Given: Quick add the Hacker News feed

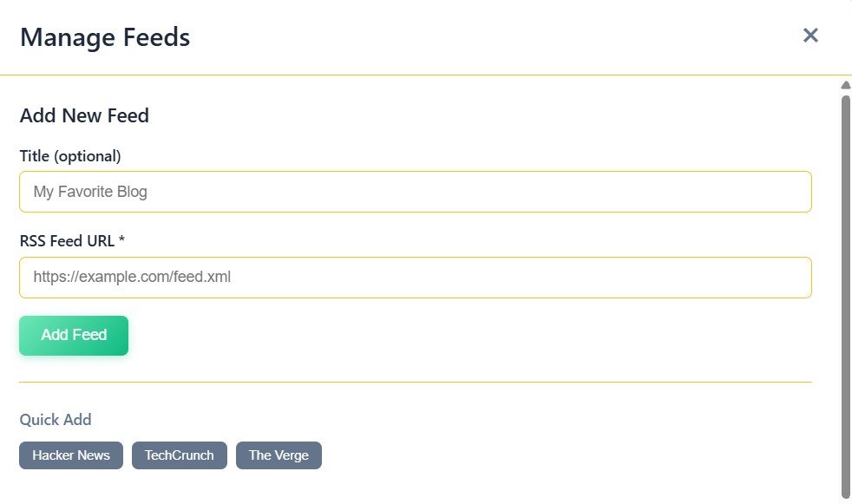Looking at the screenshot, I should click(71, 455).
